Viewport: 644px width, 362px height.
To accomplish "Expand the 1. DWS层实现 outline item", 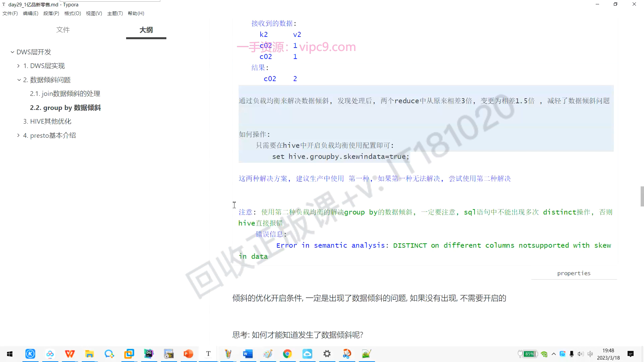I will [18, 66].
